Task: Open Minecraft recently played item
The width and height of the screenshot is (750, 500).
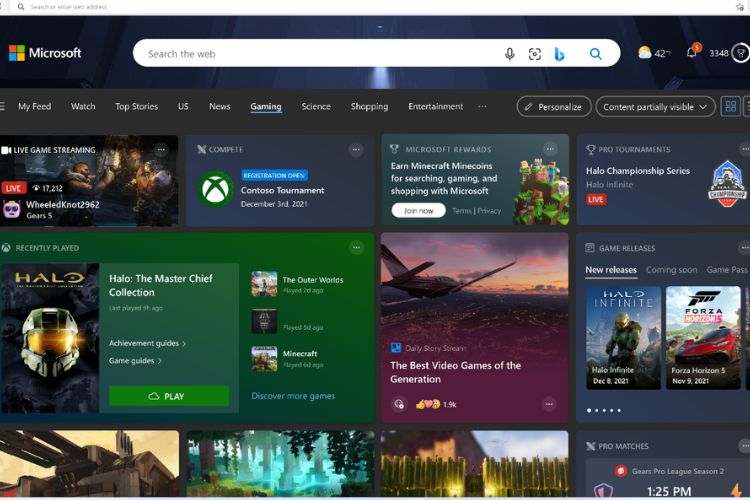Action: pyautogui.click(x=287, y=358)
